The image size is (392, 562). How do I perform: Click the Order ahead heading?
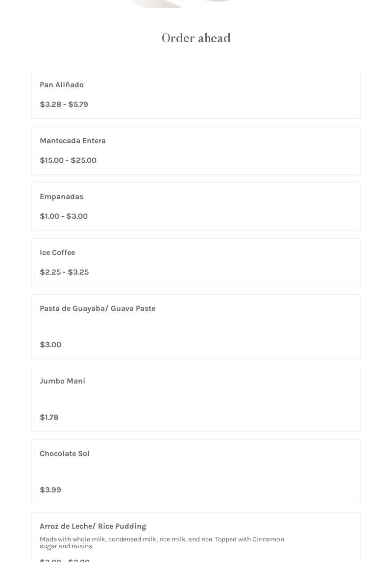point(196,38)
